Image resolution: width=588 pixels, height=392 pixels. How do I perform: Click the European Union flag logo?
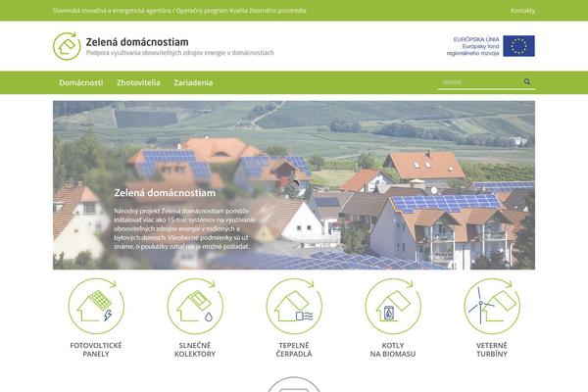pyautogui.click(x=519, y=46)
